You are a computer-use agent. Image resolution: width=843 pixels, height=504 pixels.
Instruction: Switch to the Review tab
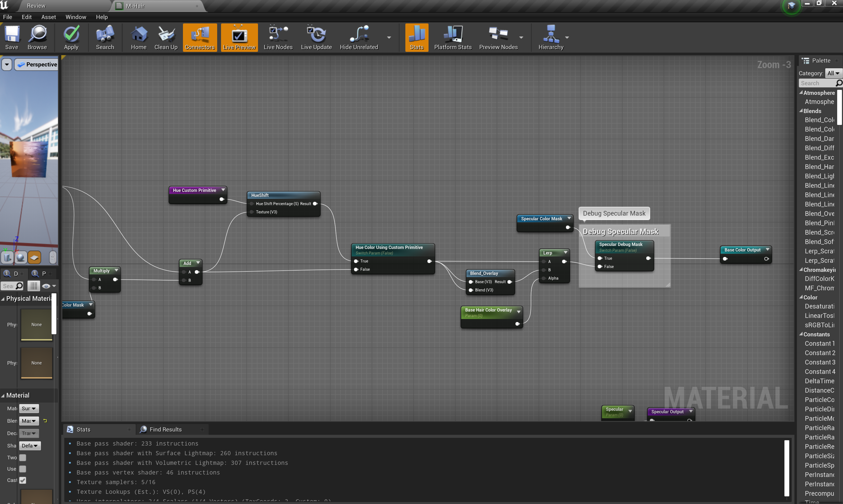point(36,6)
